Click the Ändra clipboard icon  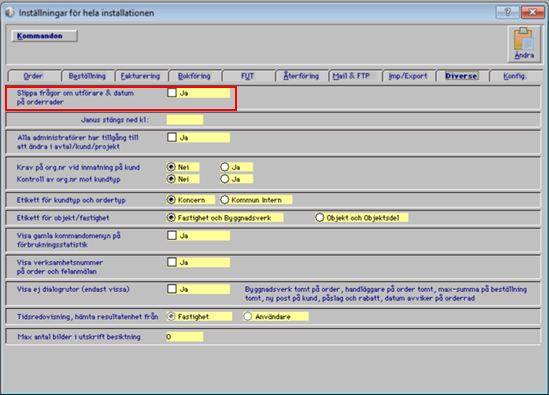point(524,44)
